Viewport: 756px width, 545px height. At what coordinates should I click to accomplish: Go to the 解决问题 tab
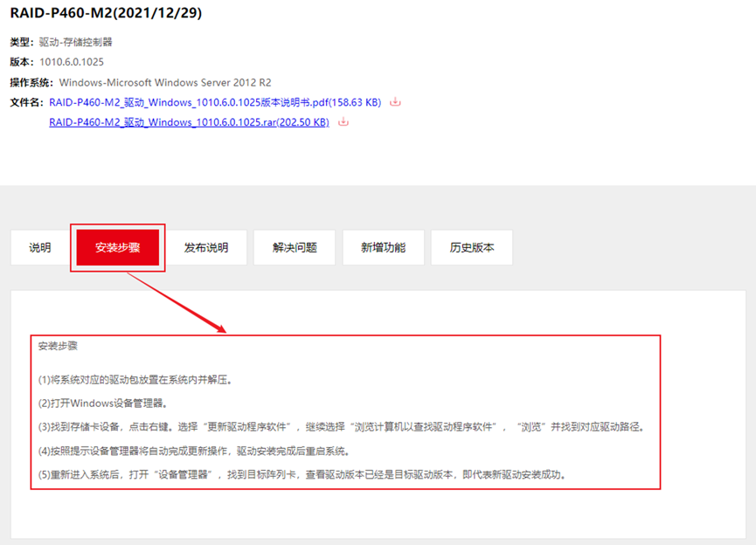295,248
